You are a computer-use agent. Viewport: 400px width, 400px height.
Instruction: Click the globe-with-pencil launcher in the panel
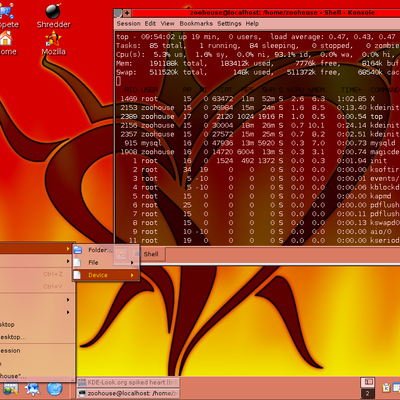click(10, 389)
